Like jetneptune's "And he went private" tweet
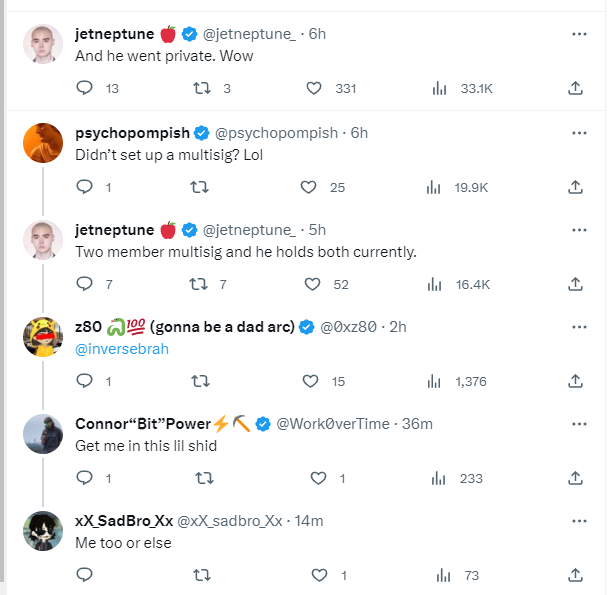Screen dimensions: 610x595 [314, 88]
